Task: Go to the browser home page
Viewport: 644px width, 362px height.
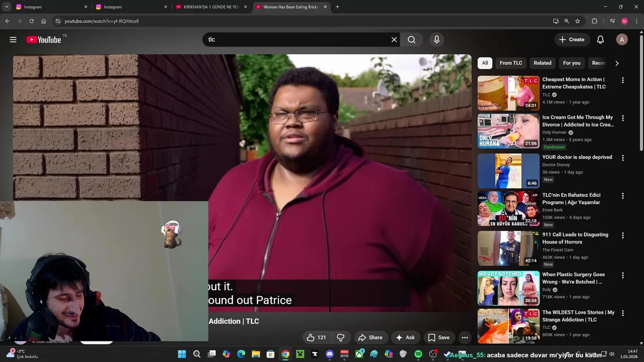Action: (43, 21)
